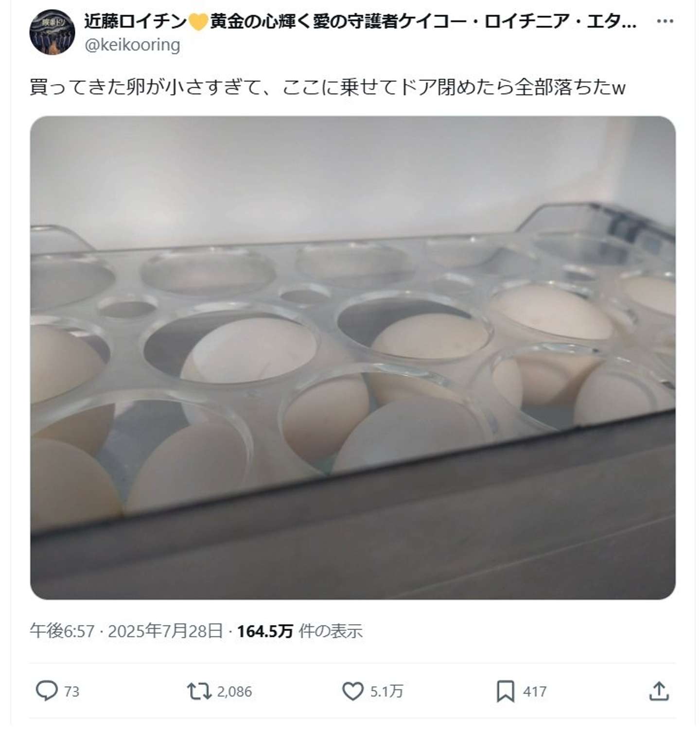The height and width of the screenshot is (733, 700).
Task: Open the @keikooring handle link
Action: coord(132,45)
